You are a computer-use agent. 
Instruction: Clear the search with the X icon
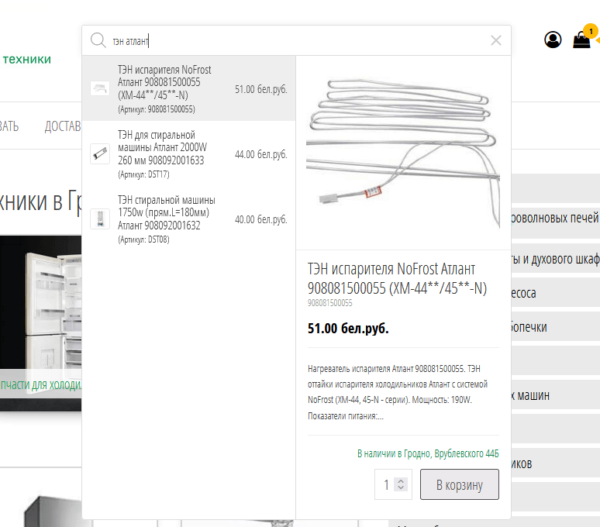pos(496,40)
